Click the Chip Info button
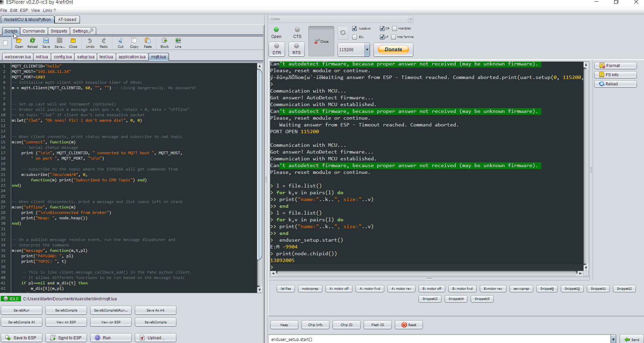Viewport: 644px width, 343px height. click(x=315, y=325)
